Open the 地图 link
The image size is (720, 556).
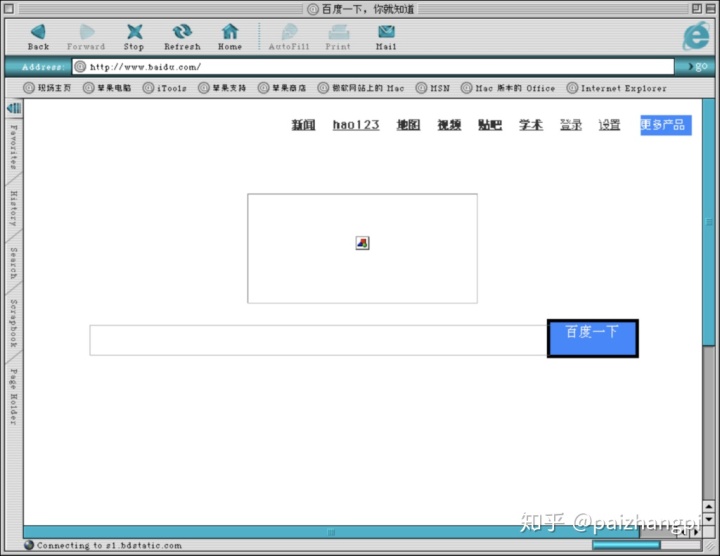pyautogui.click(x=408, y=124)
